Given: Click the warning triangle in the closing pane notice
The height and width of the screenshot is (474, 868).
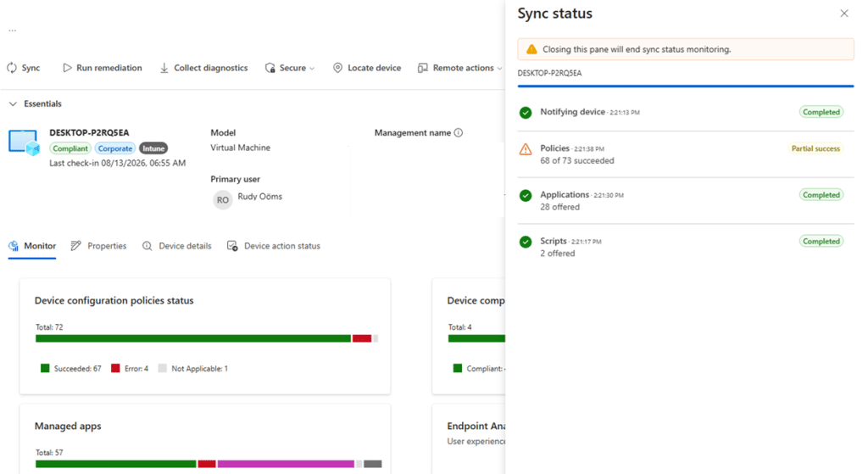Looking at the screenshot, I should (531, 49).
